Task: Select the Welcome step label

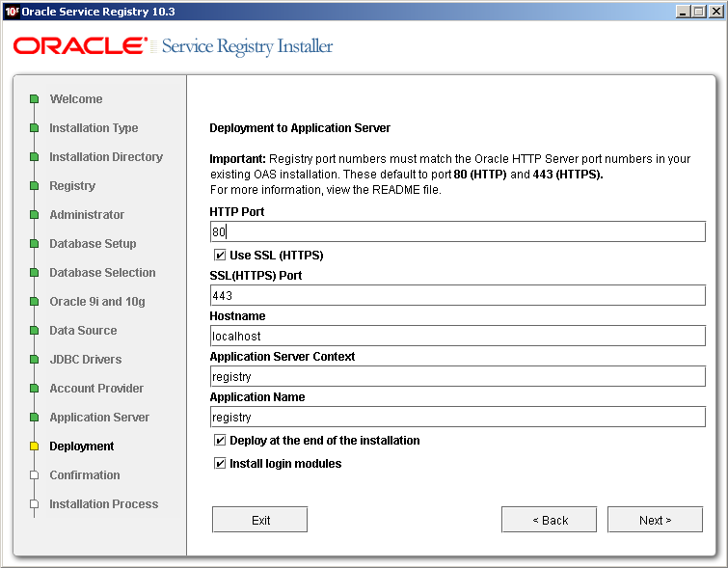Action: click(x=76, y=99)
